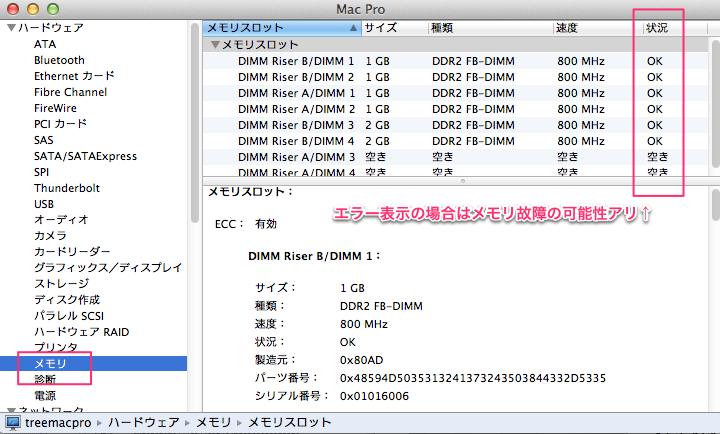
Task: Select the DIMM Riser A/DIMM 1 row
Action: (456, 93)
